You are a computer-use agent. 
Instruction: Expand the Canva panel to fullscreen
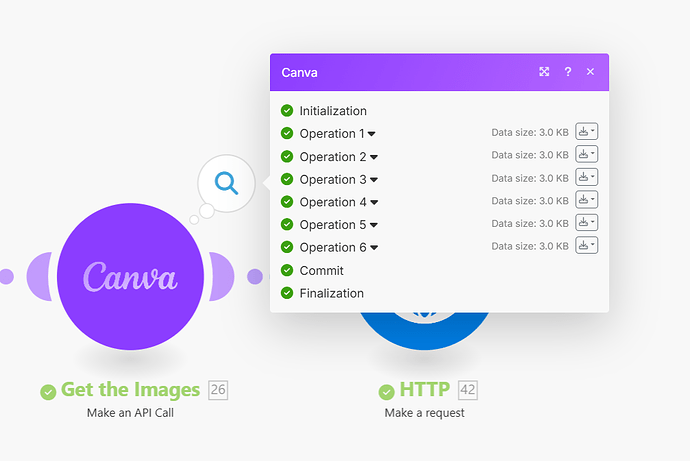pyautogui.click(x=544, y=72)
